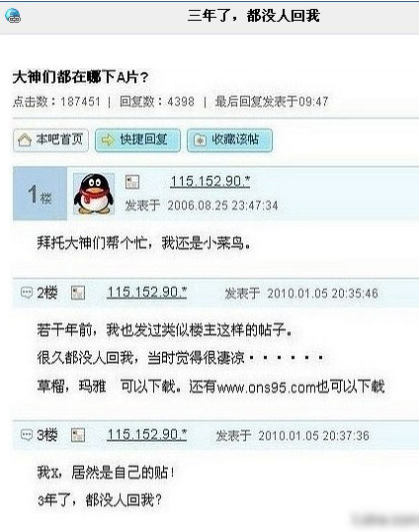Click the page header title 三年了，都没人回我

pos(254,16)
